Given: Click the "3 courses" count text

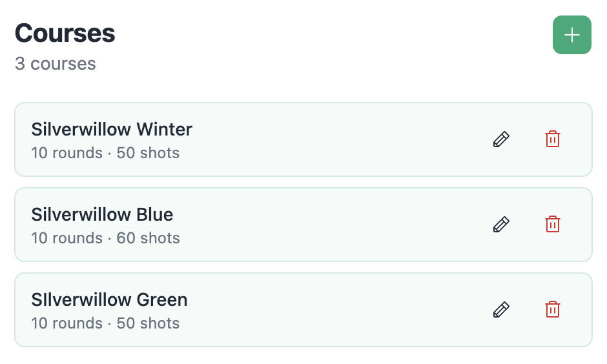Looking at the screenshot, I should pyautogui.click(x=56, y=64).
